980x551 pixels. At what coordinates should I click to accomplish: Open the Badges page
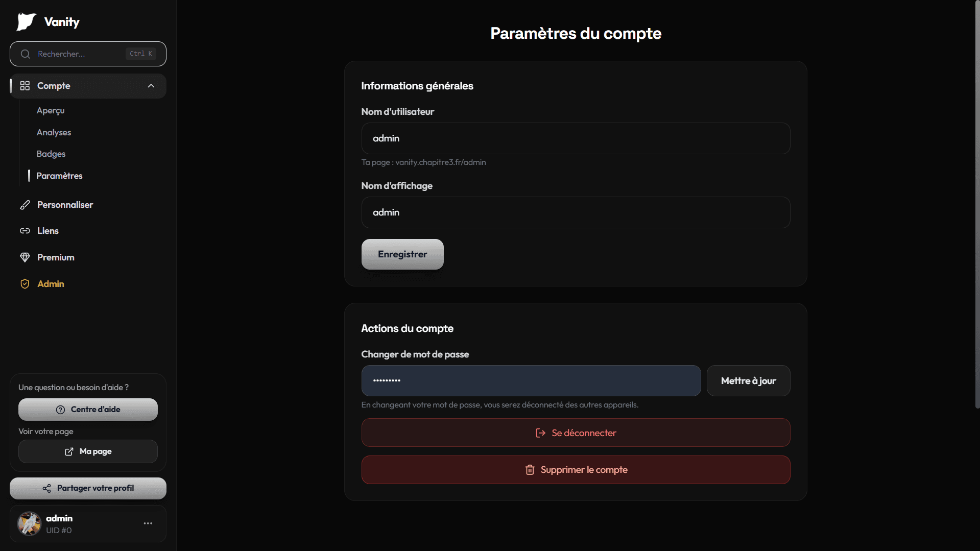click(x=51, y=154)
